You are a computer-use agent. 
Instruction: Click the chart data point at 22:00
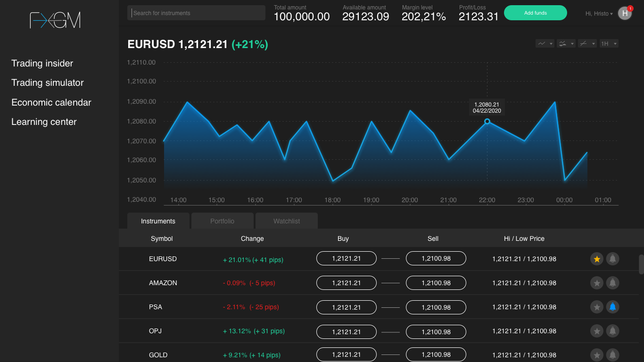(x=487, y=121)
